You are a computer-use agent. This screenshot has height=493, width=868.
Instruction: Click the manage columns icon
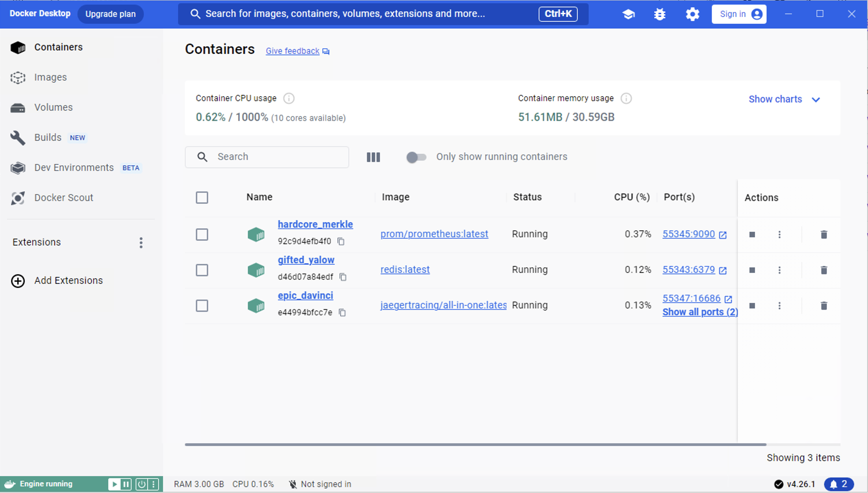click(373, 157)
